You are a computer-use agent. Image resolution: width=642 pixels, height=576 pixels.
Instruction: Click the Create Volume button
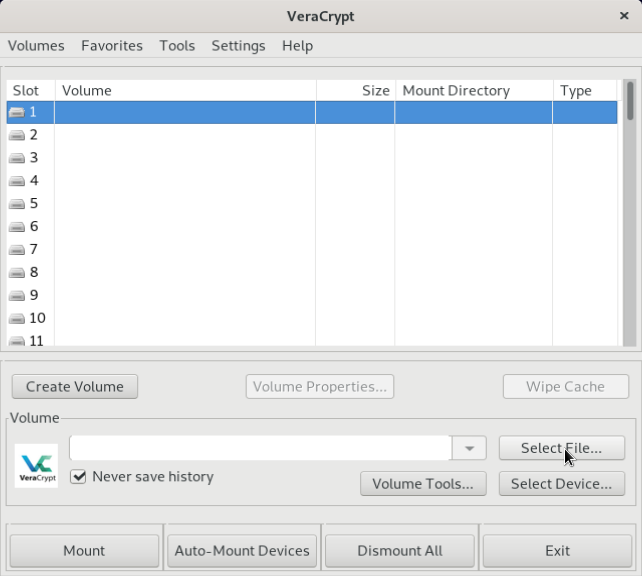pyautogui.click(x=75, y=386)
